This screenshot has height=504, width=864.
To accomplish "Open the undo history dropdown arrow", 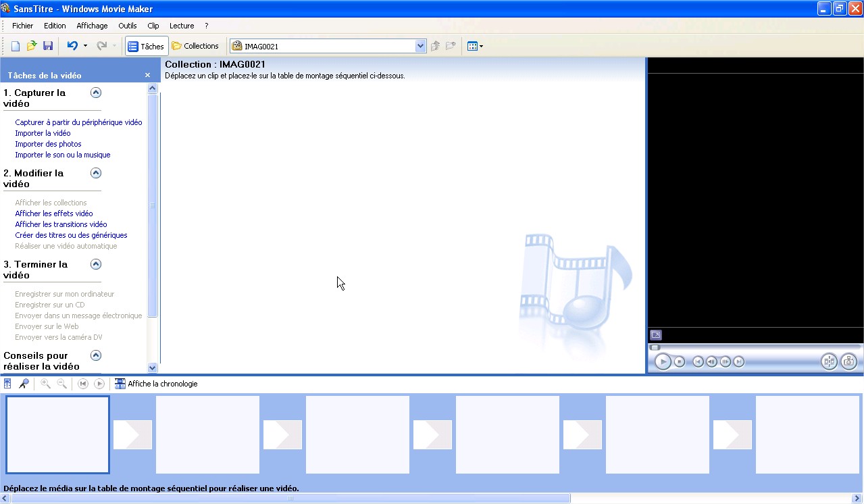I will click(x=85, y=46).
